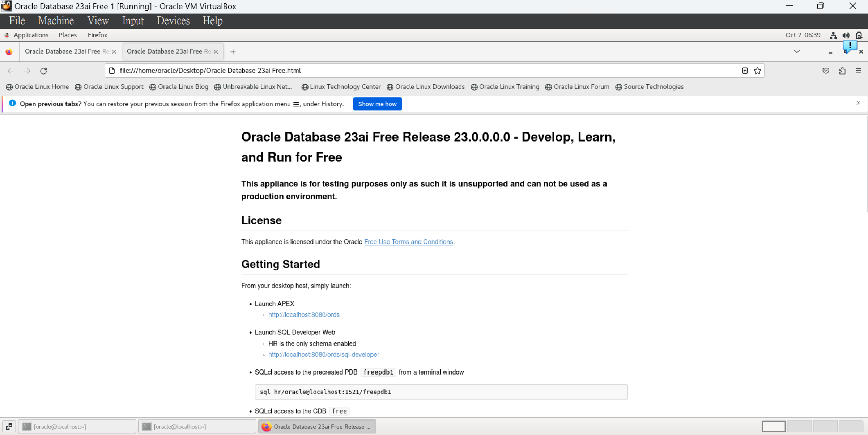Click the network connection tray icon
The image size is (868, 435).
(x=833, y=35)
